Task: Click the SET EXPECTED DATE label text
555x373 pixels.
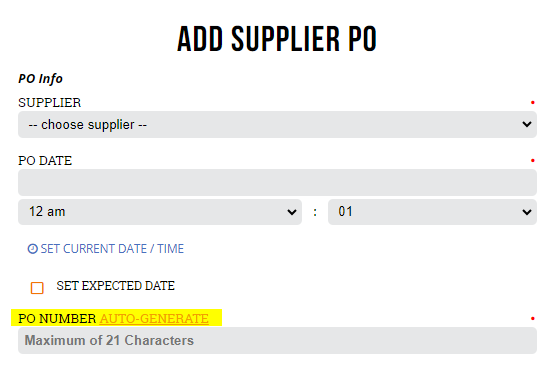Action: click(x=115, y=286)
